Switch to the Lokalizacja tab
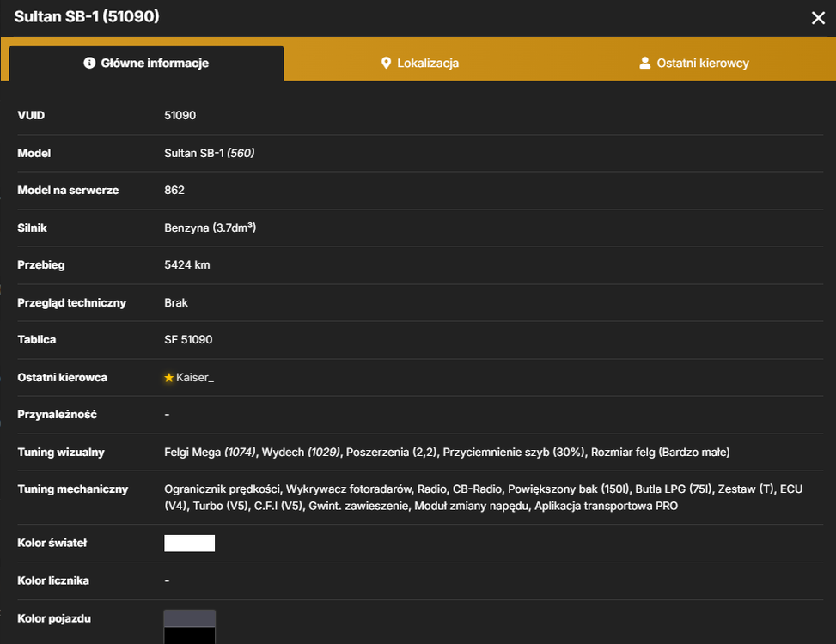The width and height of the screenshot is (836, 644). point(420,63)
